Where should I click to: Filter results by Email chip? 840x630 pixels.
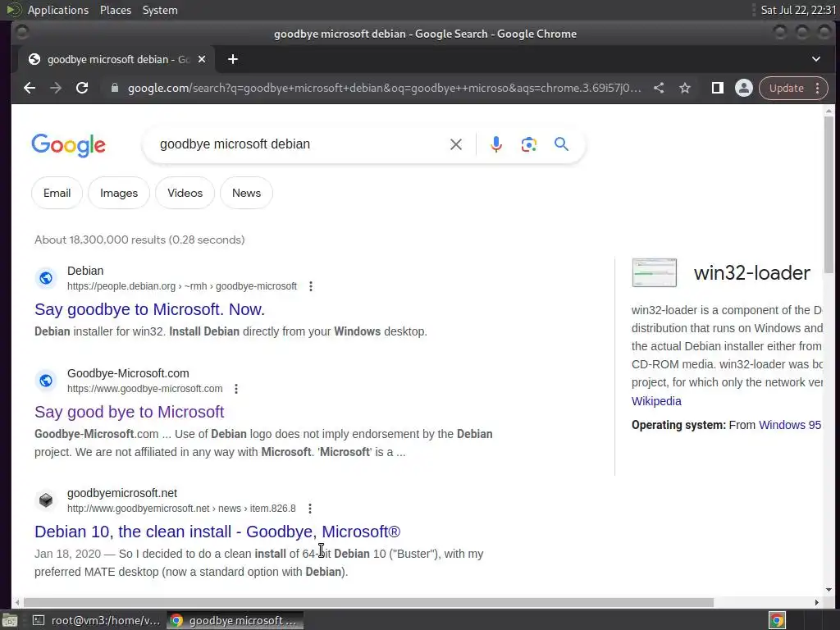(57, 193)
